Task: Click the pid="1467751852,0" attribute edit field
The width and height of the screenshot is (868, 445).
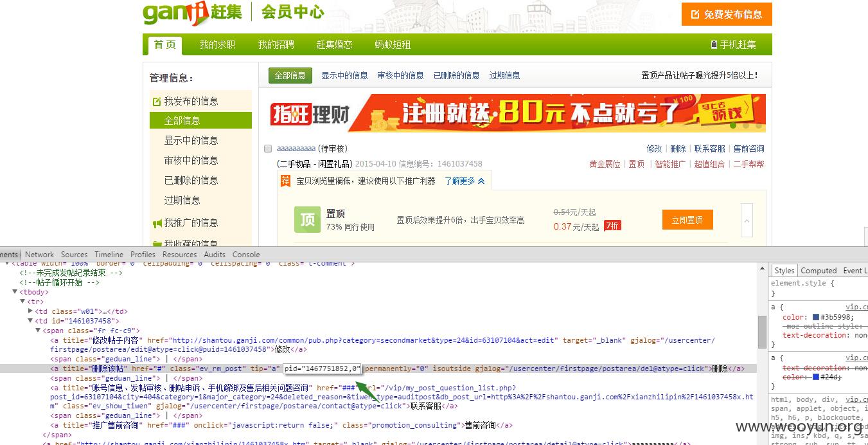Action: coord(323,368)
